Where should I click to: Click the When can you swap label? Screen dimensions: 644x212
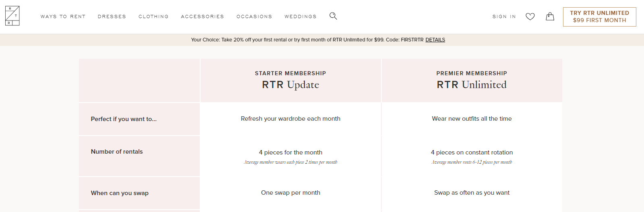tap(120, 193)
